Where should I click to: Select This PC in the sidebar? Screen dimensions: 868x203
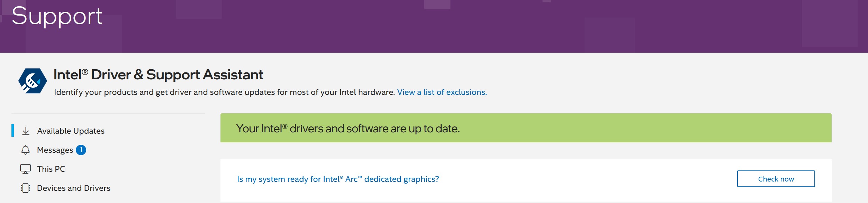pos(51,169)
